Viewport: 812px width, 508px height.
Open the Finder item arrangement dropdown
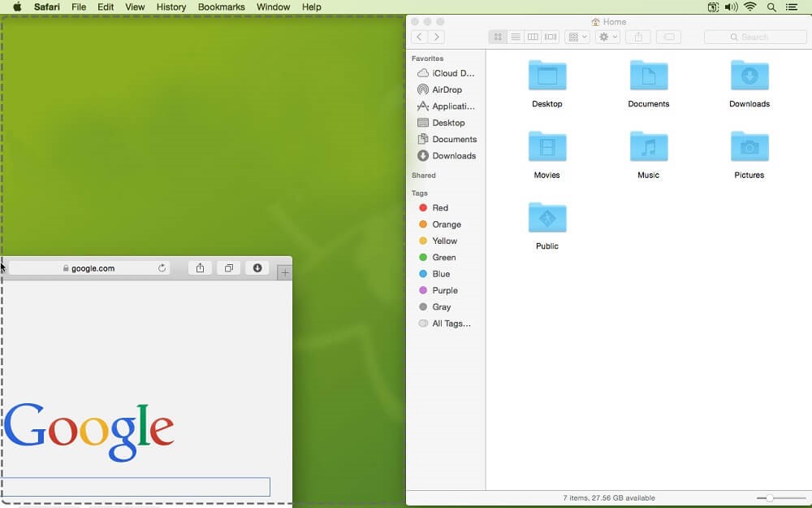577,37
